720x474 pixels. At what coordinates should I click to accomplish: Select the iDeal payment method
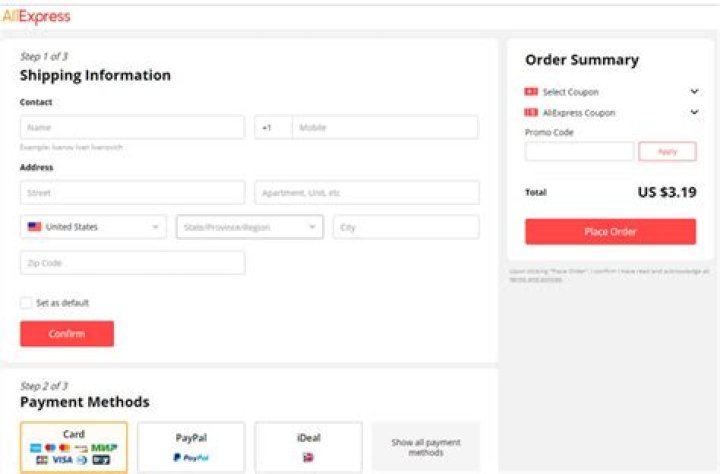[x=308, y=446]
